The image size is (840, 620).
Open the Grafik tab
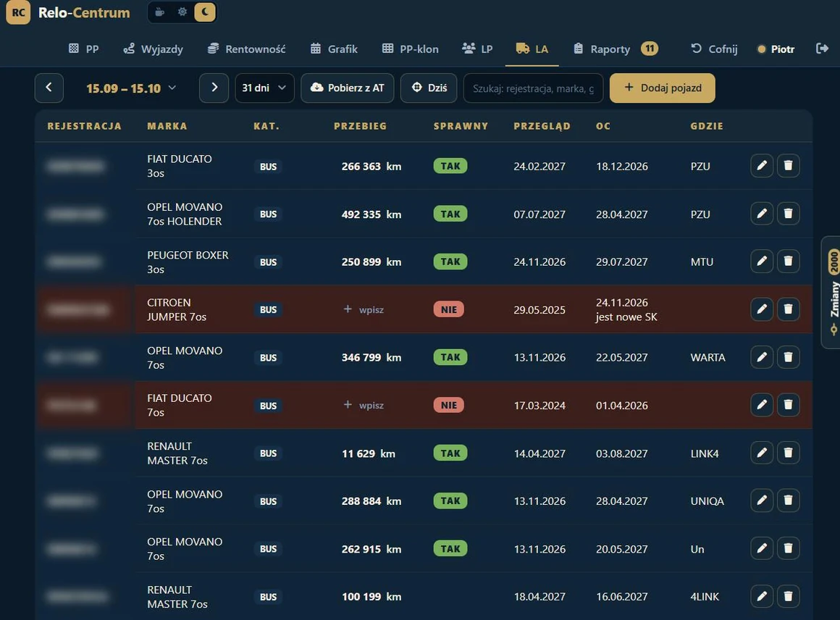click(334, 49)
